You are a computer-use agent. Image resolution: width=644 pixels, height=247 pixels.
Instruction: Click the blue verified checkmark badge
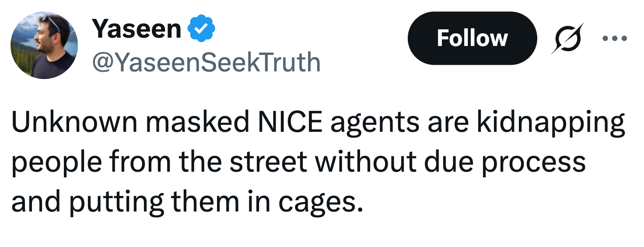pos(201,29)
